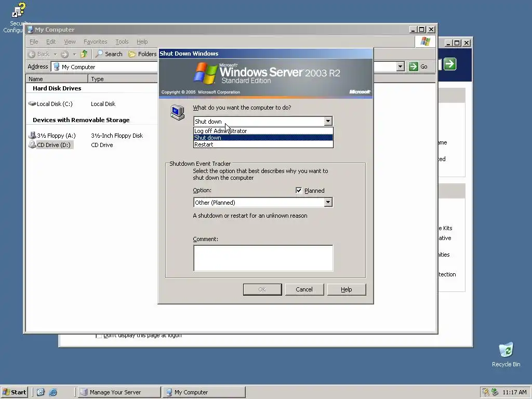The image size is (532, 399).
Task: Click the network tray icon beside clock
Action: [x=495, y=392]
